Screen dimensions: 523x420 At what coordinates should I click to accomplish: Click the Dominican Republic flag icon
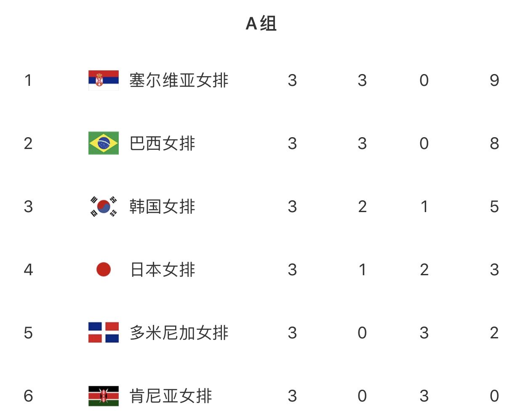(x=103, y=332)
